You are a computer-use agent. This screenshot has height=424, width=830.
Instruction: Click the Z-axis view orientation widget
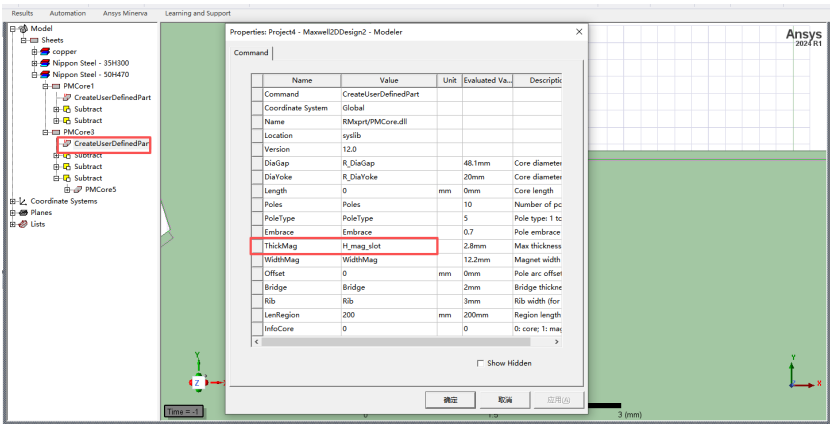(197, 383)
